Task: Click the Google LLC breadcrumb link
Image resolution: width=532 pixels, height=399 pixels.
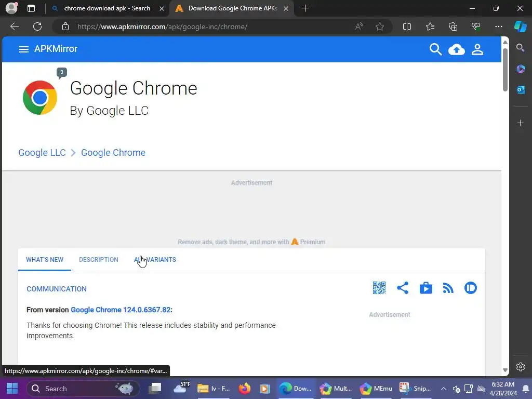Action: pyautogui.click(x=42, y=153)
